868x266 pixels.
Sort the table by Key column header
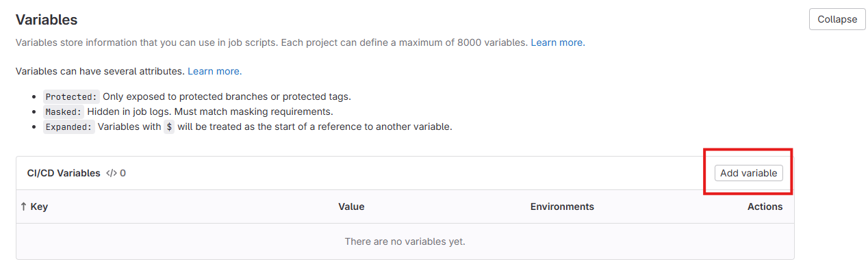coord(39,207)
